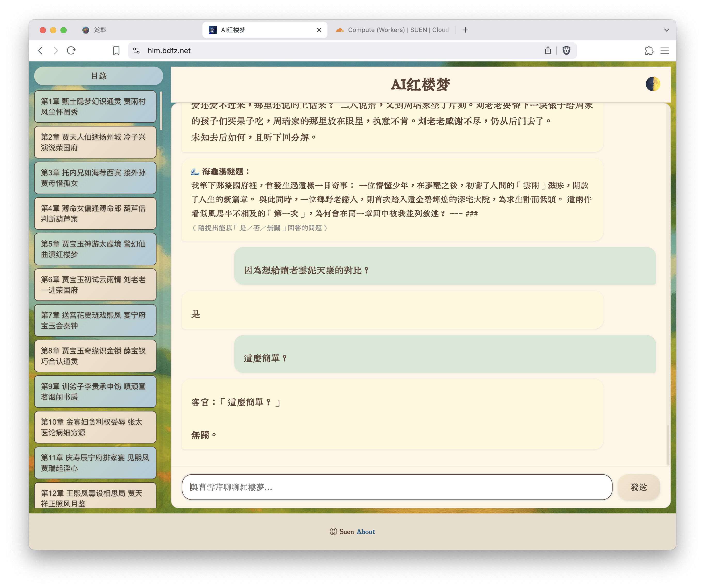Toggle dark mode with the moon icon
The height and width of the screenshot is (588, 705).
click(652, 84)
